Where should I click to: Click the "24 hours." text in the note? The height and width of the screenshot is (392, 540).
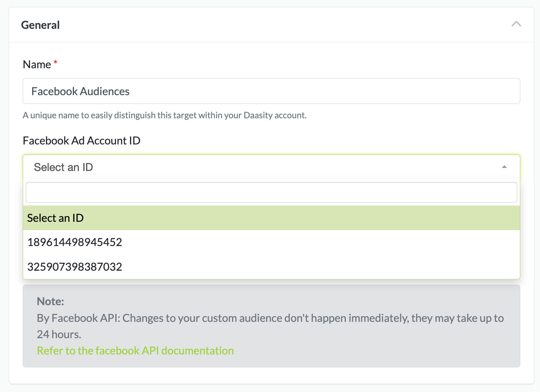coord(59,334)
